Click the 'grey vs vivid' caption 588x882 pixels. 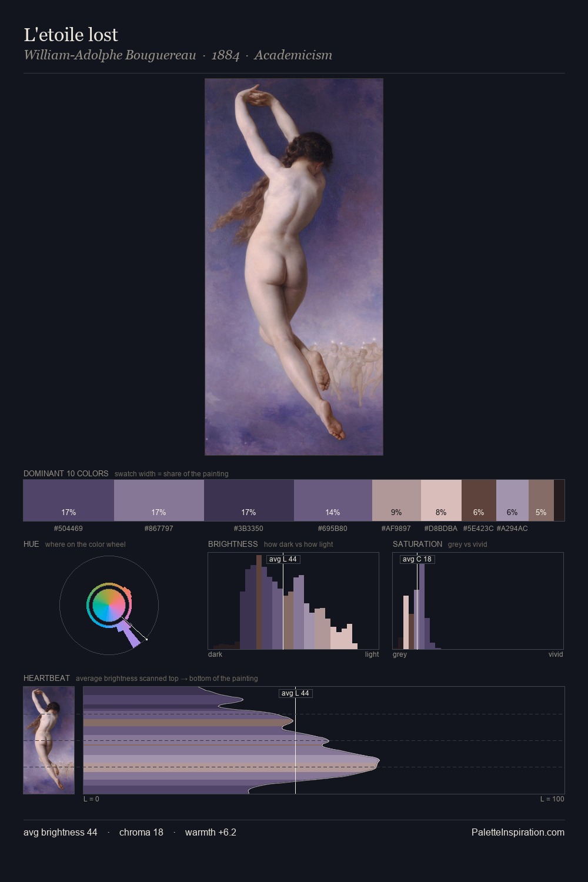click(x=467, y=544)
